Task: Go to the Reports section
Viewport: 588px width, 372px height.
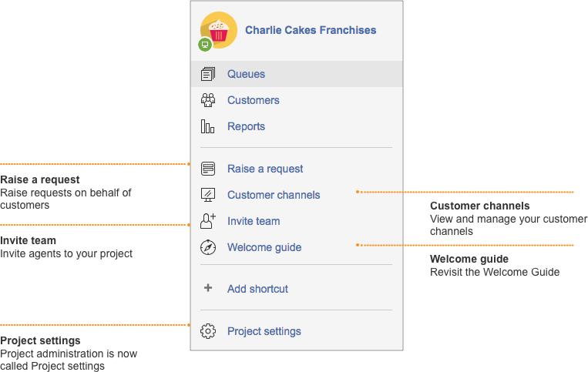Action: point(246,126)
